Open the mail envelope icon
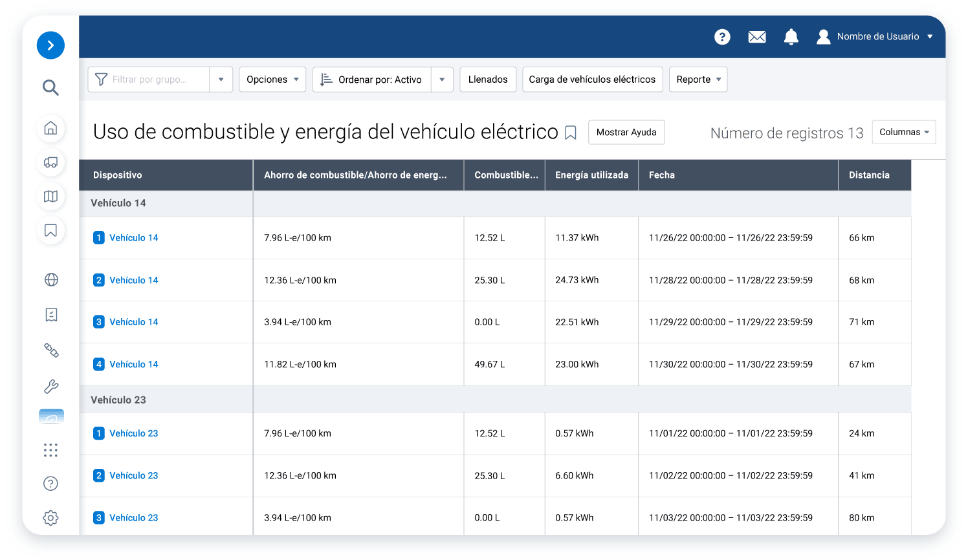This screenshot has width=968, height=560. pos(756,37)
